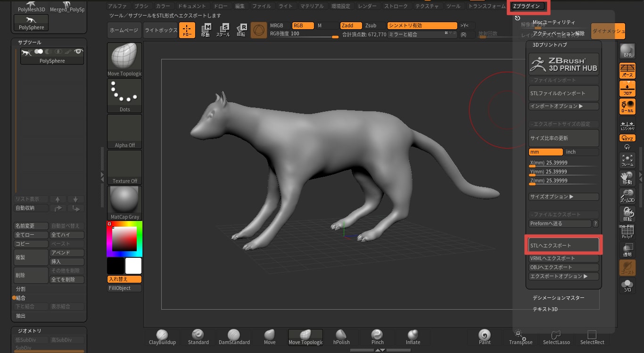Toggle the Gizmo 3D sphere icon

pos(258,30)
